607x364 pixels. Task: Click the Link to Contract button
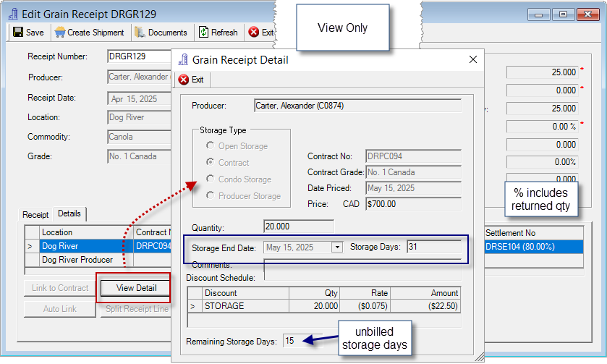[x=60, y=288]
